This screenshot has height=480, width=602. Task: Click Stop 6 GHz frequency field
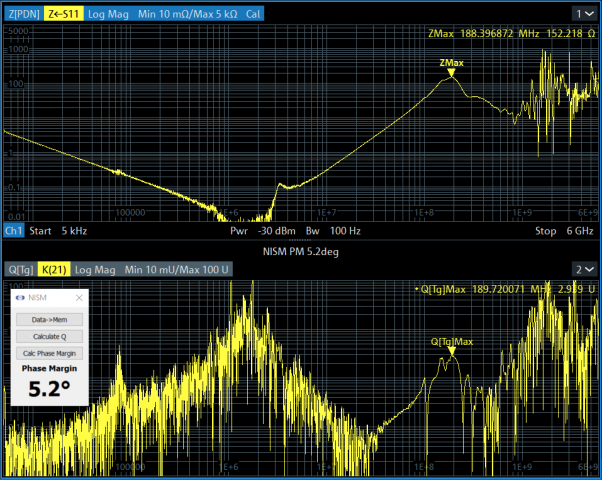[564, 231]
